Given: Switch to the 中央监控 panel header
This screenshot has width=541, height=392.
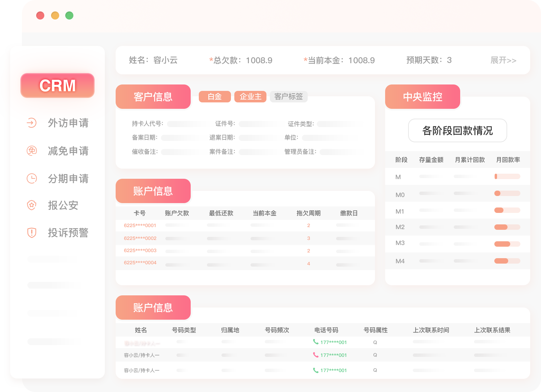Looking at the screenshot, I should [x=422, y=97].
